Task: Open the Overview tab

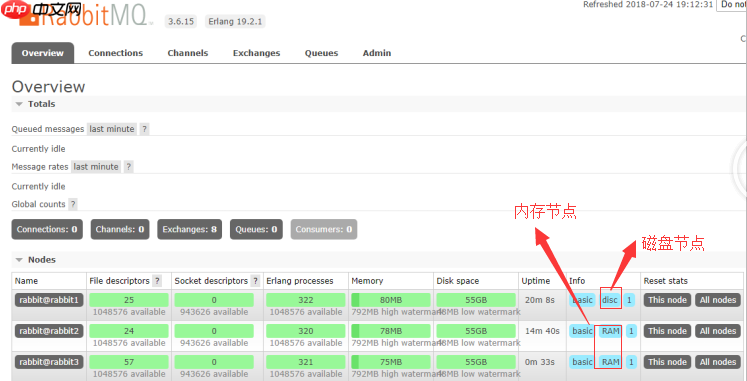Action: (42, 53)
